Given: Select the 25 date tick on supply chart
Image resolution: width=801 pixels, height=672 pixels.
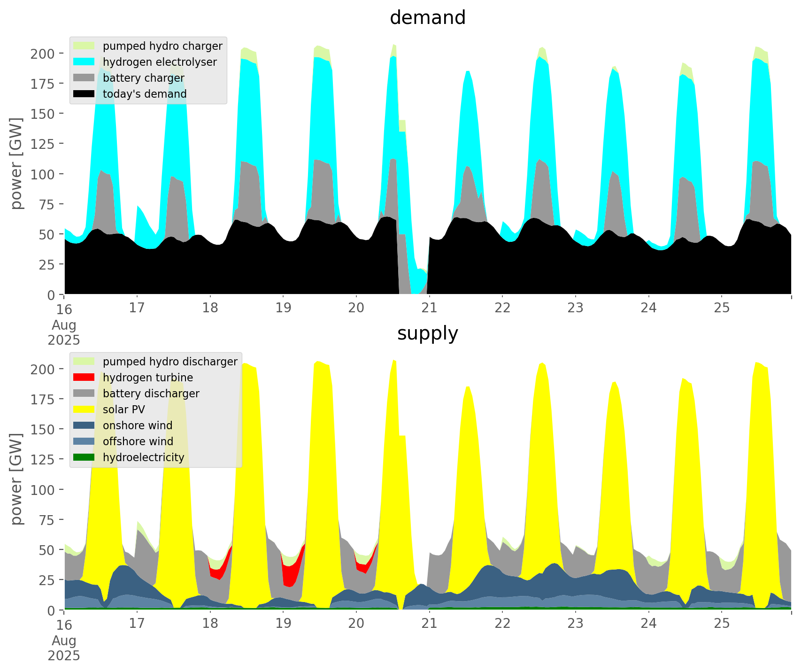Looking at the screenshot, I should 722,624.
